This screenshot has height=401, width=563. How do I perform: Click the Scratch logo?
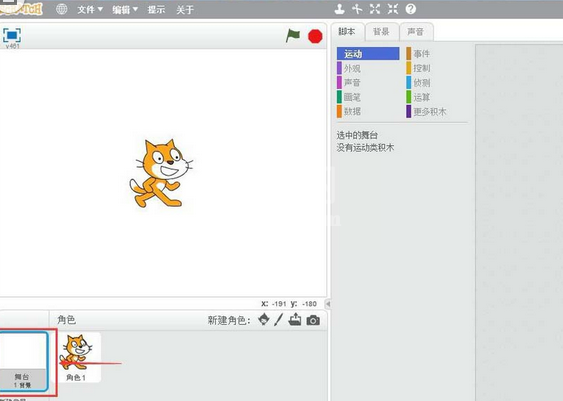[22, 9]
